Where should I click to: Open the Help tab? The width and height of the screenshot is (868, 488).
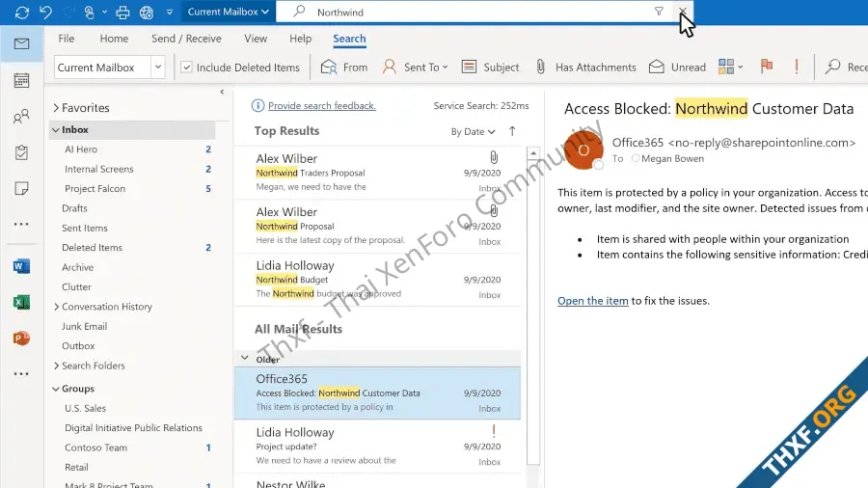pos(301,39)
